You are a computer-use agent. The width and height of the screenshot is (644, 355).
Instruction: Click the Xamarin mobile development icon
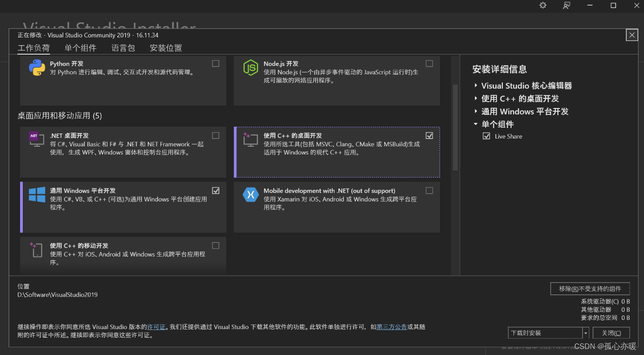click(250, 195)
